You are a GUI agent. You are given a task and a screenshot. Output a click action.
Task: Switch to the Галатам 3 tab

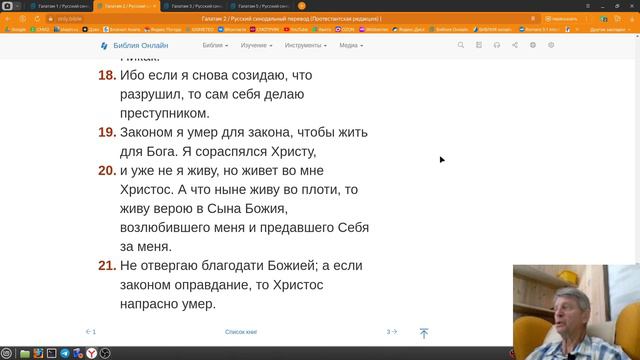coord(193,6)
